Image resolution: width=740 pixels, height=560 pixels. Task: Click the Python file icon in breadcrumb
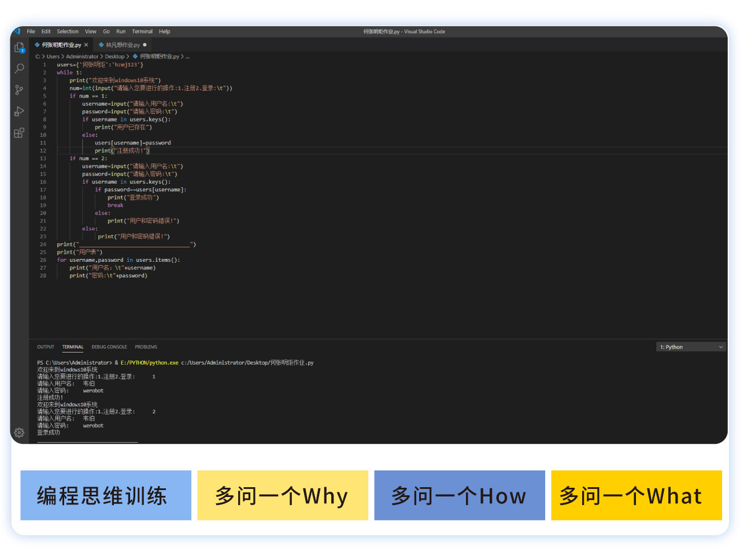(x=135, y=57)
